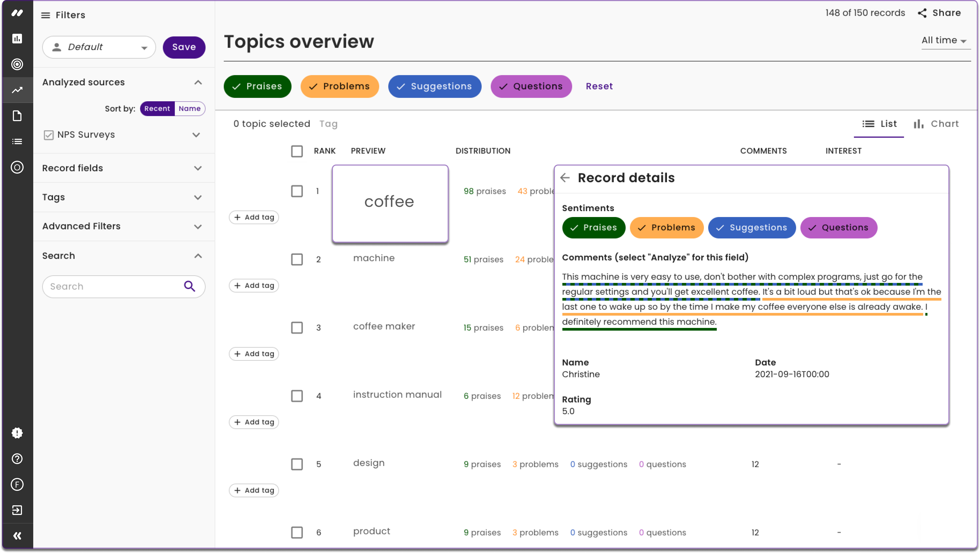Toggle the Questions filter chip in header
Image resolution: width=980 pixels, height=553 pixels.
click(531, 86)
